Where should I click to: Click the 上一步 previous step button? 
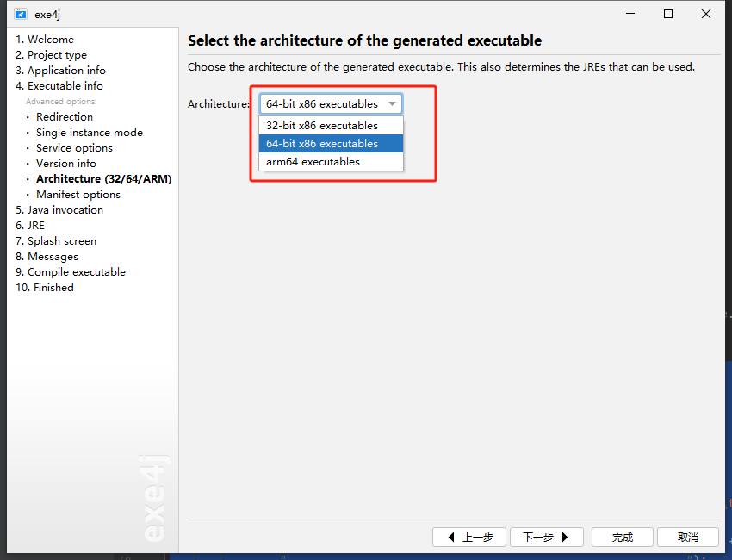[x=469, y=537]
